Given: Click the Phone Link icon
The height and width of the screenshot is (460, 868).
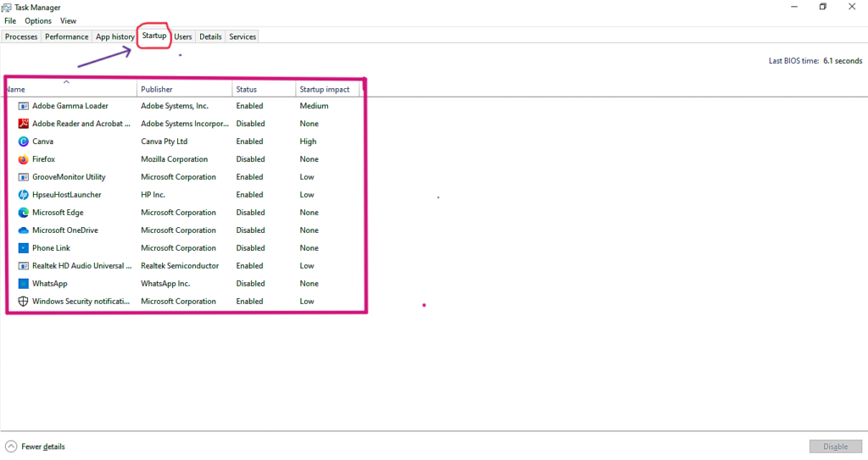Looking at the screenshot, I should [x=23, y=248].
